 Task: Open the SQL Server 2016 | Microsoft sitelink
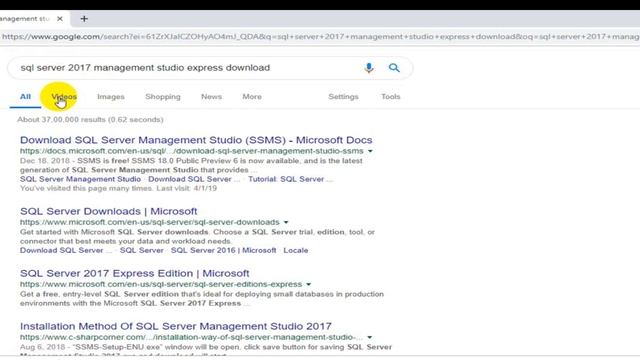[223, 251]
